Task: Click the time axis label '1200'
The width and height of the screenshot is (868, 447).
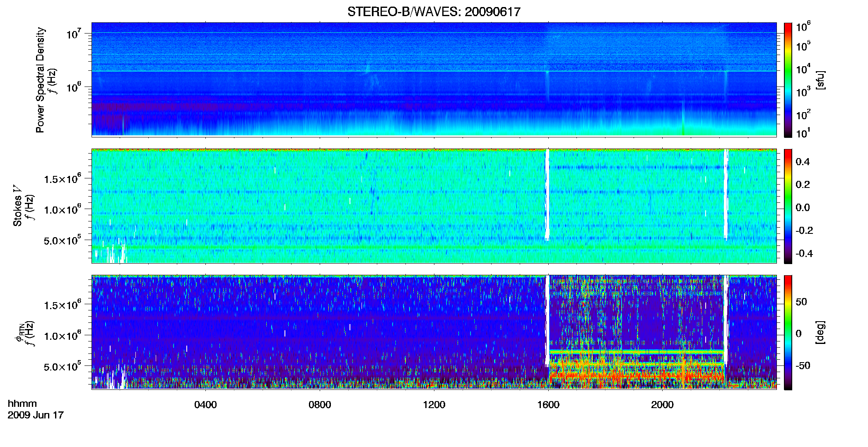Action: click(x=434, y=404)
